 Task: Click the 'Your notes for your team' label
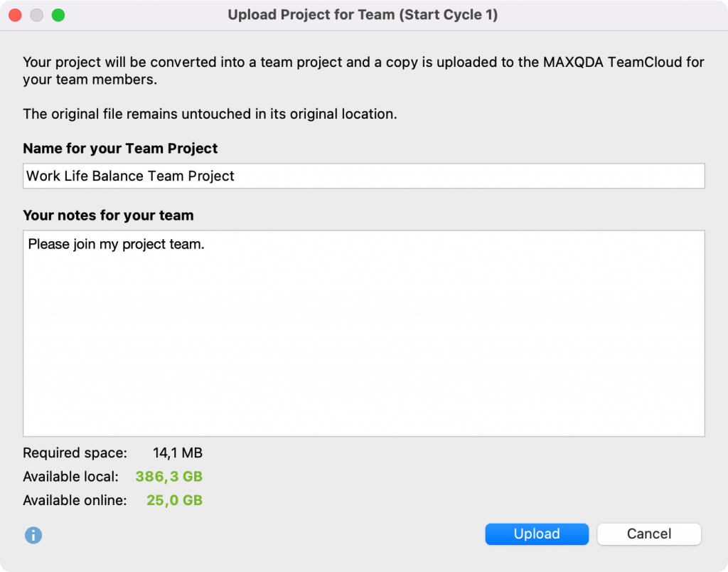pyautogui.click(x=108, y=215)
